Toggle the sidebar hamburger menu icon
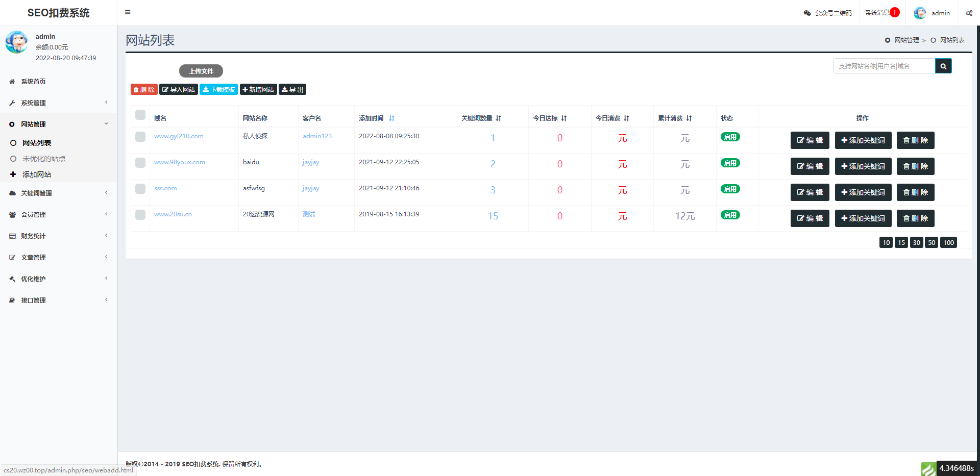The height and width of the screenshot is (476, 980). pos(128,12)
